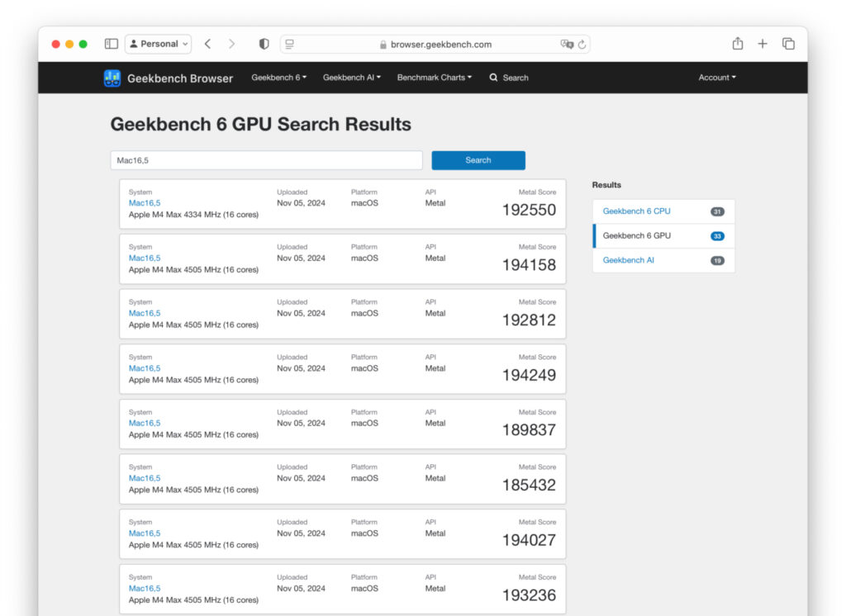
Task: Open Mac16,5 link scoring 192550
Action: point(145,203)
